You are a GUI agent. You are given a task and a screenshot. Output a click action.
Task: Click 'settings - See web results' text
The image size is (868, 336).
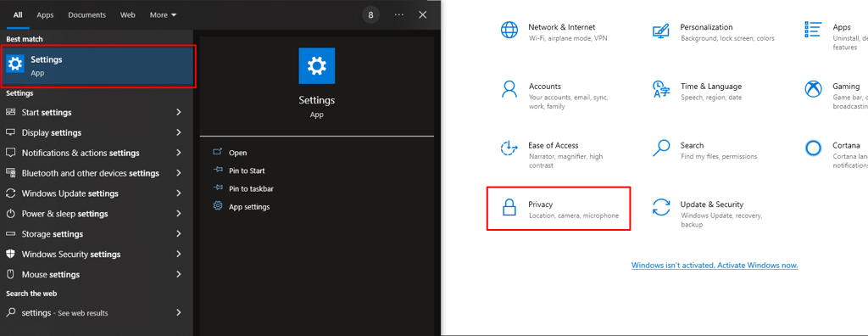[x=64, y=313]
